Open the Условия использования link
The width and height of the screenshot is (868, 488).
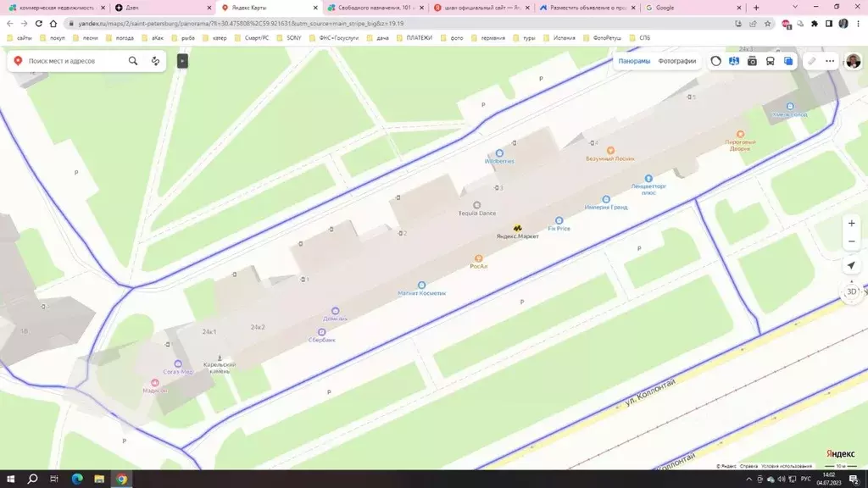[x=787, y=467]
